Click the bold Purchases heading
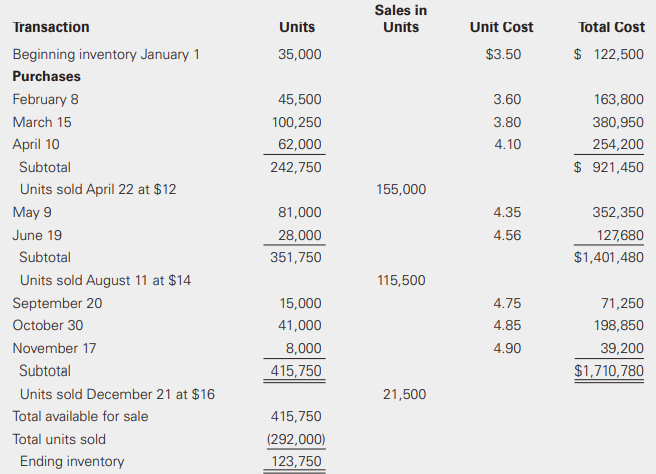Image resolution: width=656 pixels, height=474 pixels. (47, 76)
